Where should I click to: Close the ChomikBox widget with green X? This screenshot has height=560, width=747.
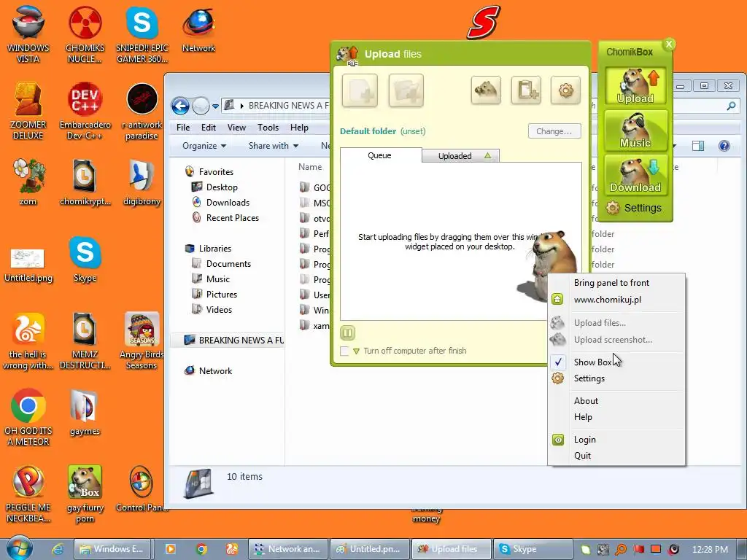[669, 44]
